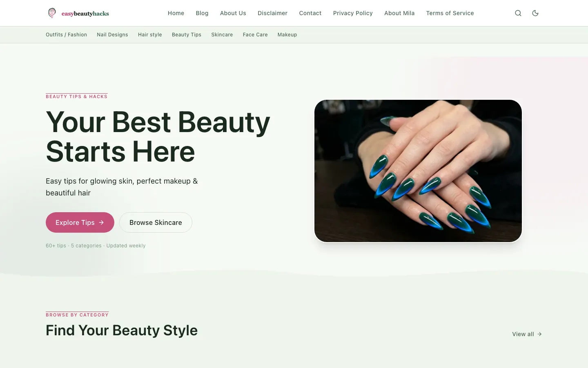This screenshot has height=368, width=588.
Task: View the Privacy Policy page
Action: (353, 13)
